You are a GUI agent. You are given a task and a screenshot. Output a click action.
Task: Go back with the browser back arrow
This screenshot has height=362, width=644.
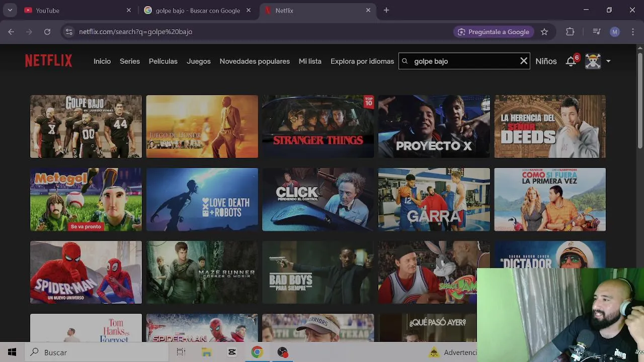11,32
